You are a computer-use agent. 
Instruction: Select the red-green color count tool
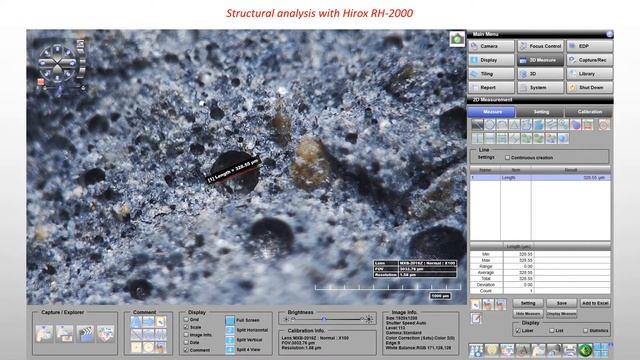pyautogui.click(x=588, y=125)
